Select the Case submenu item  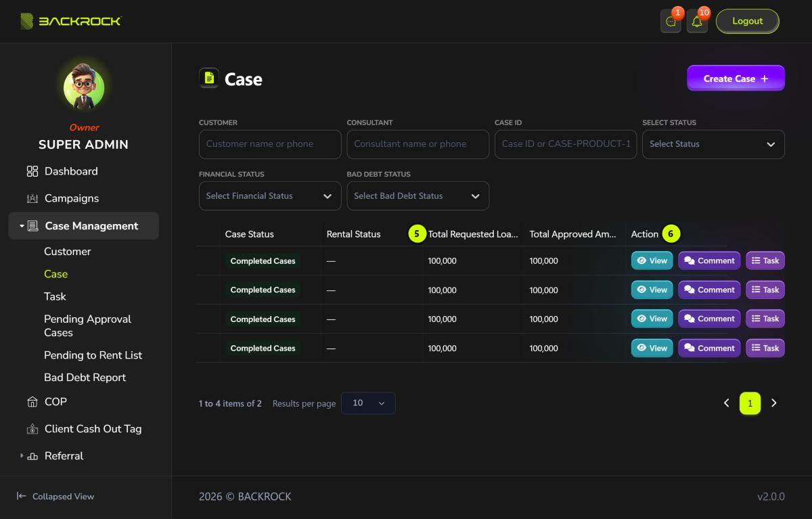56,274
